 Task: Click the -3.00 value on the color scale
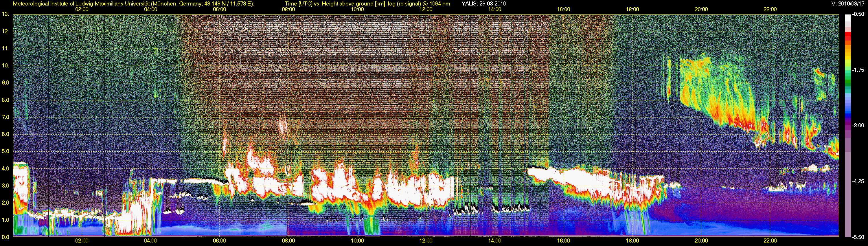(x=858, y=126)
